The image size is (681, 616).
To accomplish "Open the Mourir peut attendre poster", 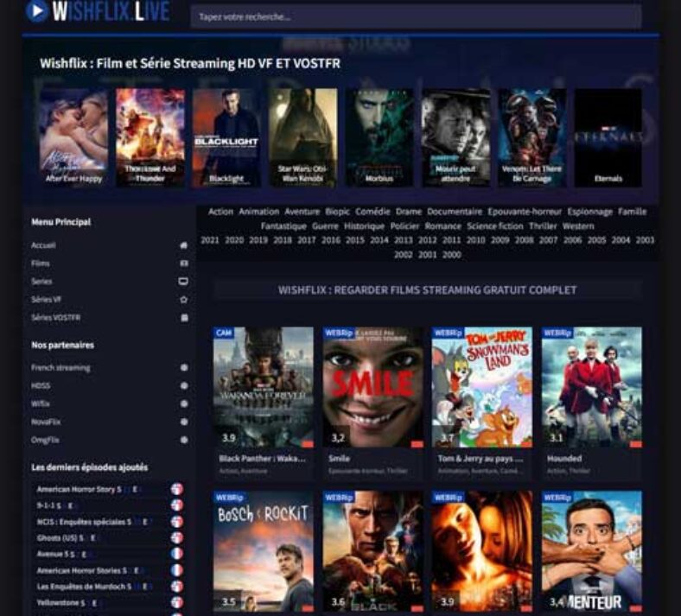I will tap(455, 137).
